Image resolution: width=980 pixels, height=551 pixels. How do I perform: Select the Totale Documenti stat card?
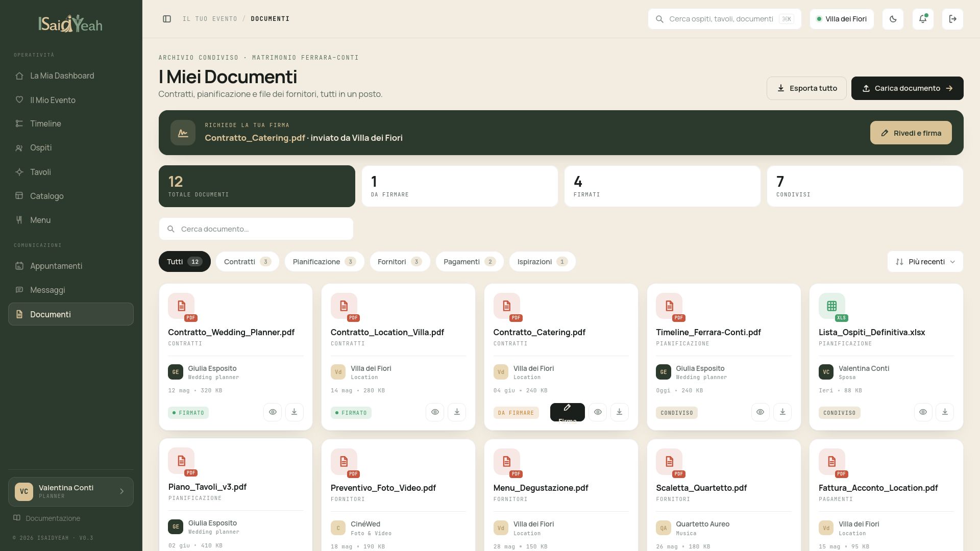tap(257, 186)
